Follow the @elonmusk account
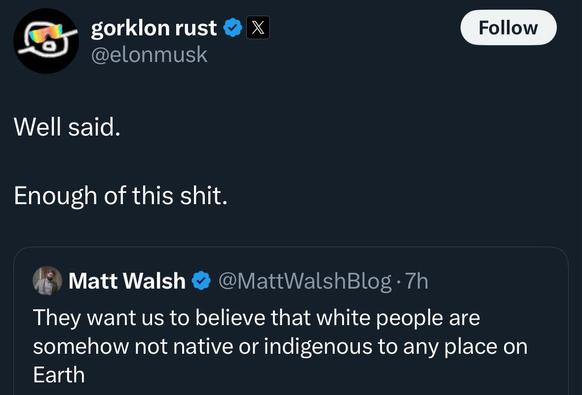 508,28
